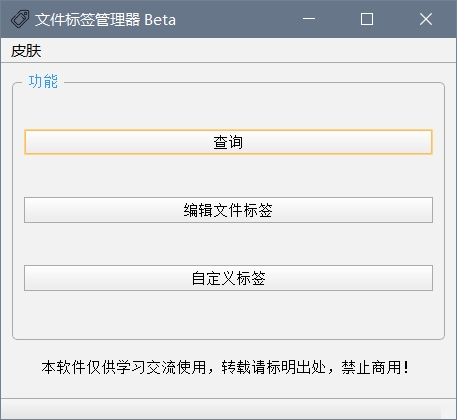
Task: Open 编辑文件标签 via its button
Action: coord(228,210)
